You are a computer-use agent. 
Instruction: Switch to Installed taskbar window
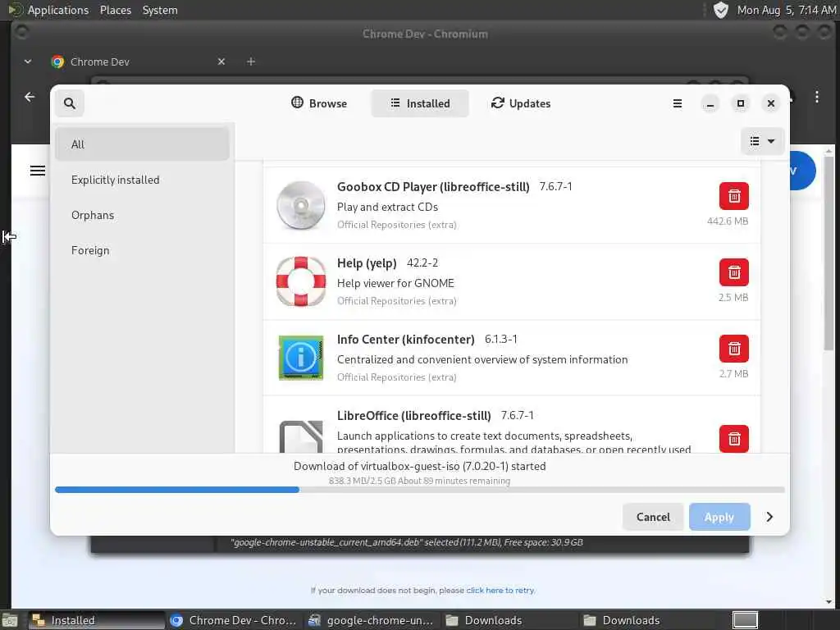pyautogui.click(x=96, y=620)
